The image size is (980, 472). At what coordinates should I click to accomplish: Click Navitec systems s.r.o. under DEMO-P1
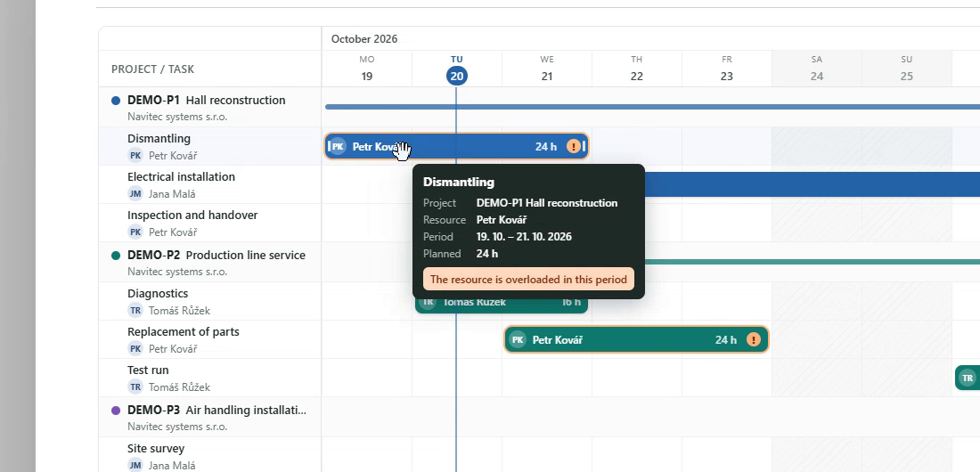[x=177, y=117]
